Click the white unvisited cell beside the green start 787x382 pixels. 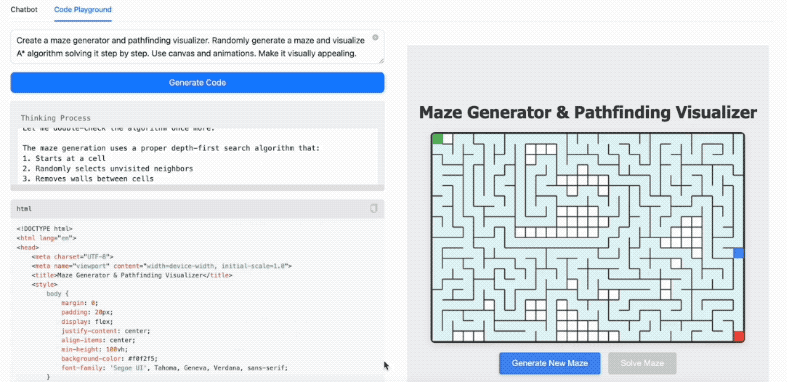point(448,139)
